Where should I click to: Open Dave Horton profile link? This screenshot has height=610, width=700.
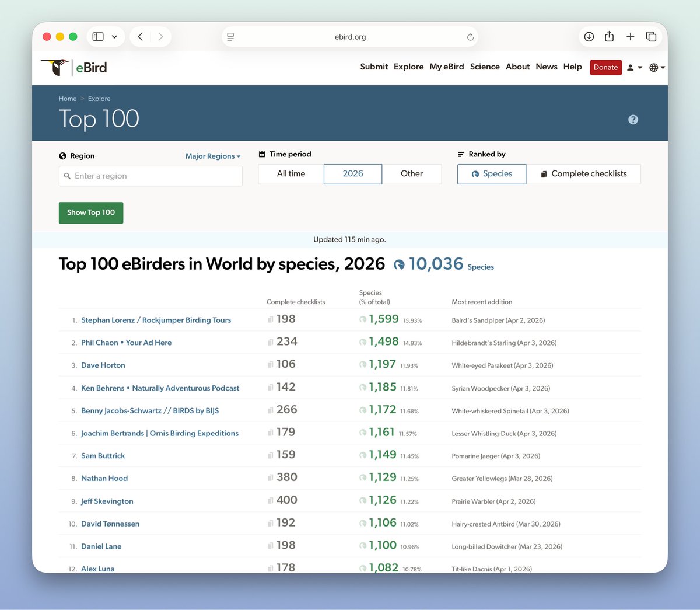pos(103,365)
